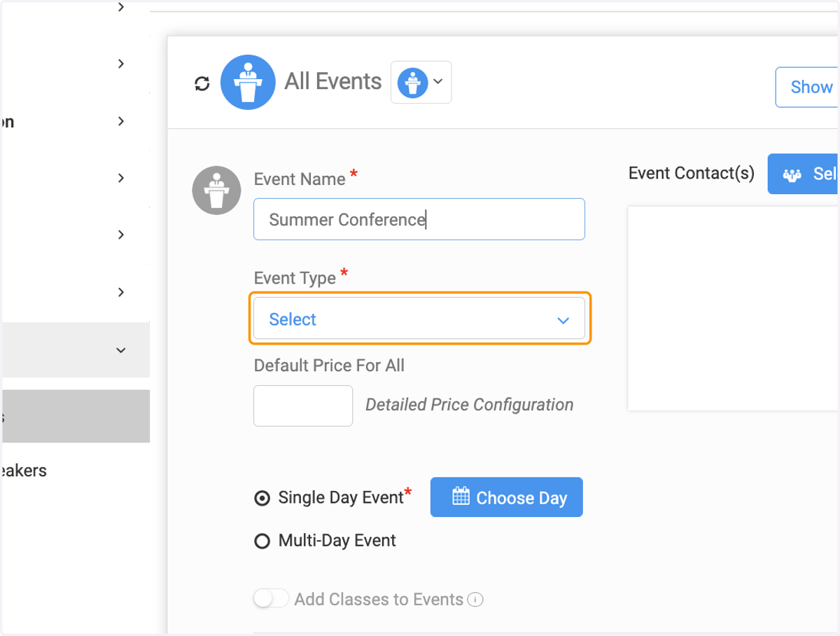Viewport: 840px width, 636px height.
Task: Open the small podium icon dropdown
Action: [421, 83]
